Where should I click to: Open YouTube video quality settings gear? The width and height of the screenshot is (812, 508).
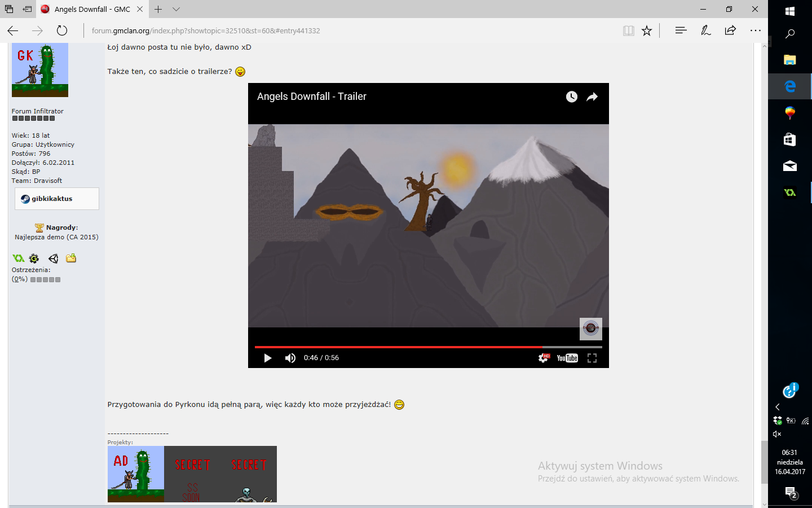click(544, 358)
